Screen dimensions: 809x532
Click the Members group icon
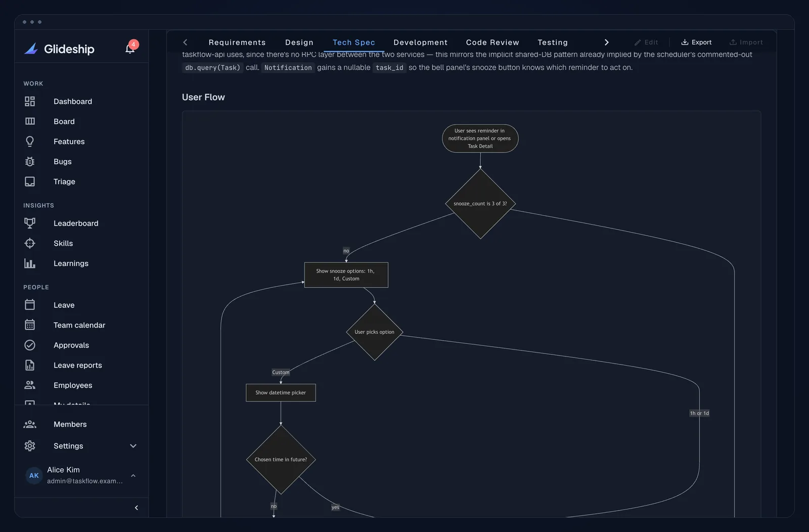tap(30, 424)
